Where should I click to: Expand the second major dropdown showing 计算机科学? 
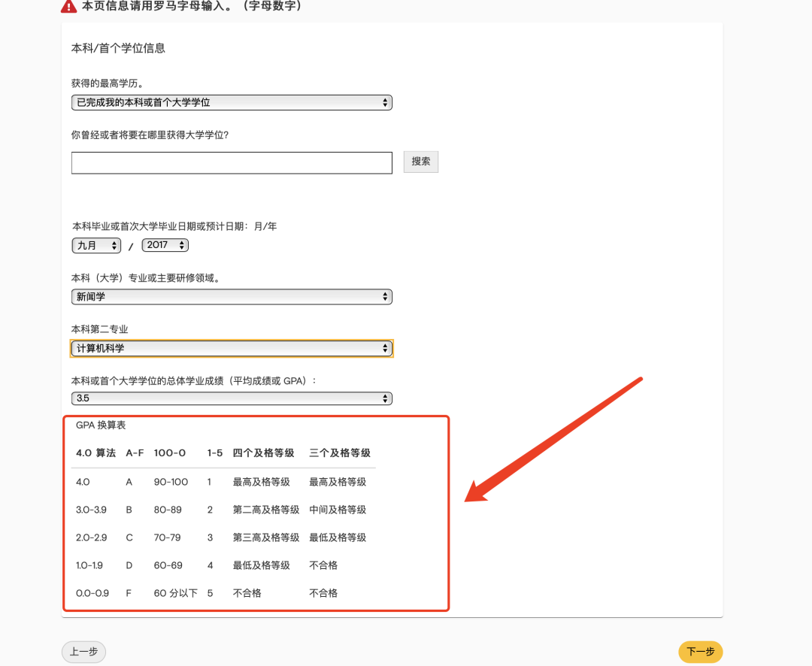point(232,348)
